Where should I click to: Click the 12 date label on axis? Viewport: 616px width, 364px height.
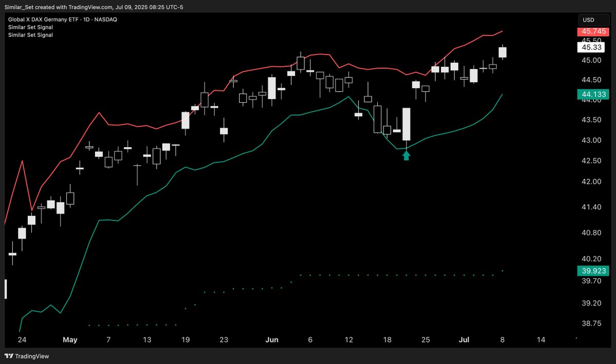(x=349, y=340)
